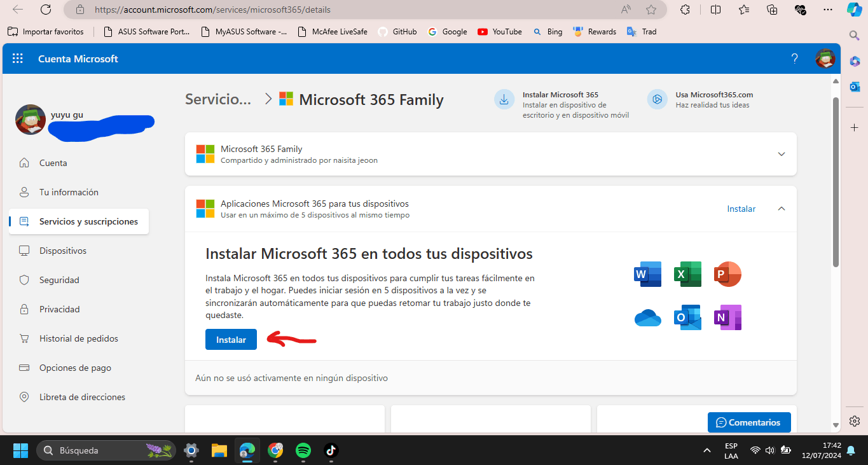This screenshot has height=465, width=868.
Task: Click the Outlook app icon in card
Action: [x=687, y=317]
